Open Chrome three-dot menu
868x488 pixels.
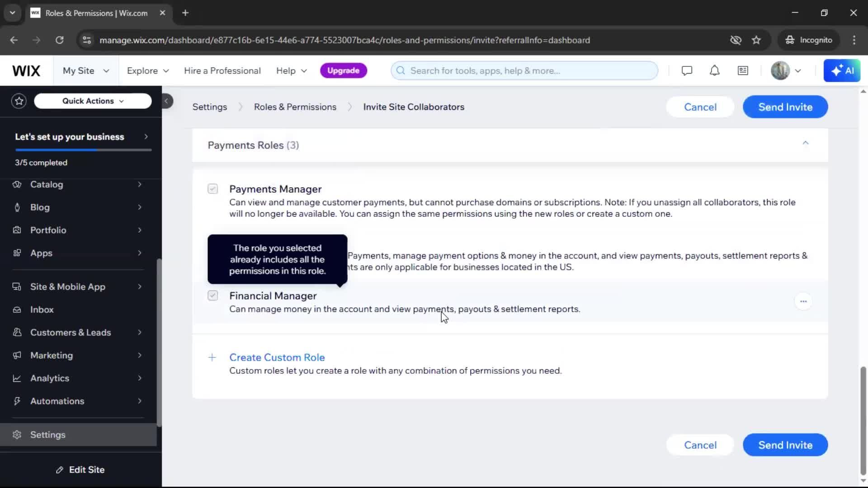(854, 40)
